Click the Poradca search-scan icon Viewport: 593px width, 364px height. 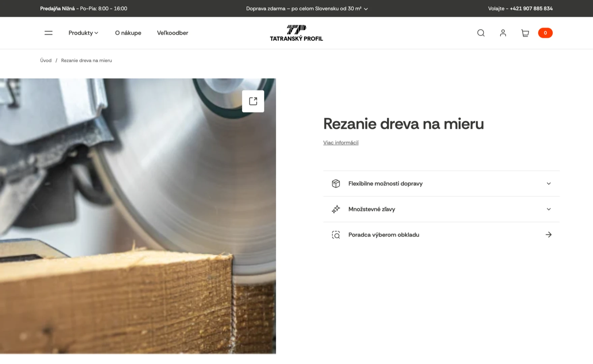tap(336, 235)
